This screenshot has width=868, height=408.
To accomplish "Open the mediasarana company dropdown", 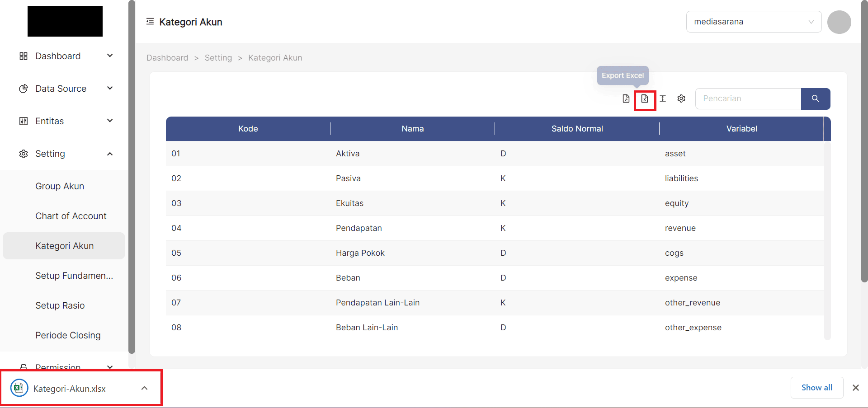I will click(753, 21).
